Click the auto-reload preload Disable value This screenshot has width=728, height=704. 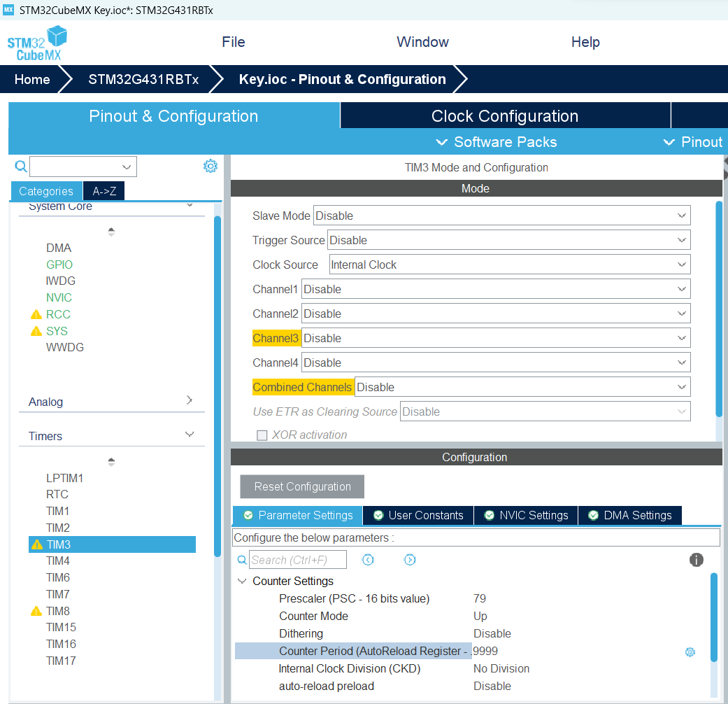click(492, 687)
